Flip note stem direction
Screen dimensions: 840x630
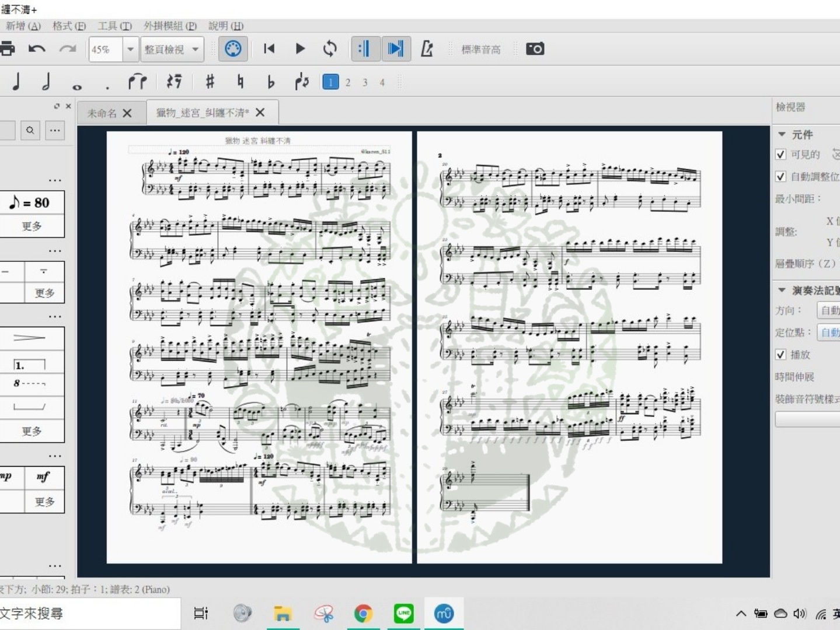tap(301, 82)
